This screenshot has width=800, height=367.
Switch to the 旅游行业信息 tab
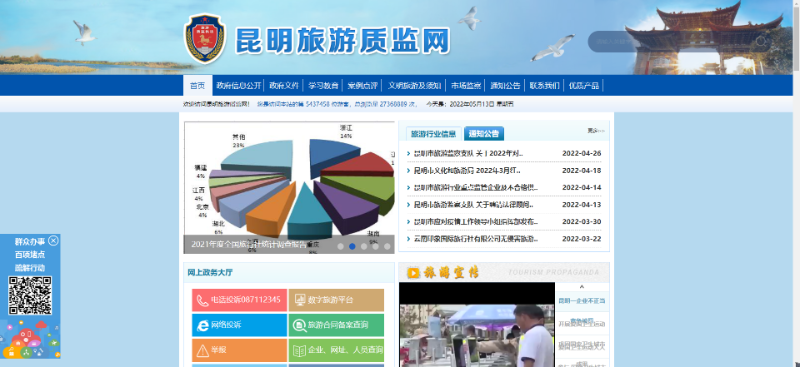pos(434,134)
